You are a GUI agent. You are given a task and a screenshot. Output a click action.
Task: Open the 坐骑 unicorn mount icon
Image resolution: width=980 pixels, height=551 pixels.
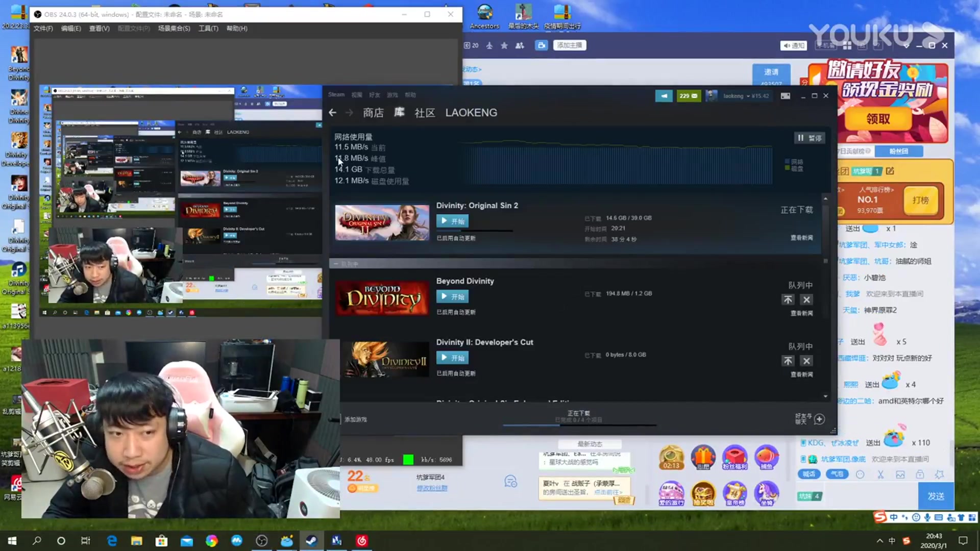(x=767, y=494)
